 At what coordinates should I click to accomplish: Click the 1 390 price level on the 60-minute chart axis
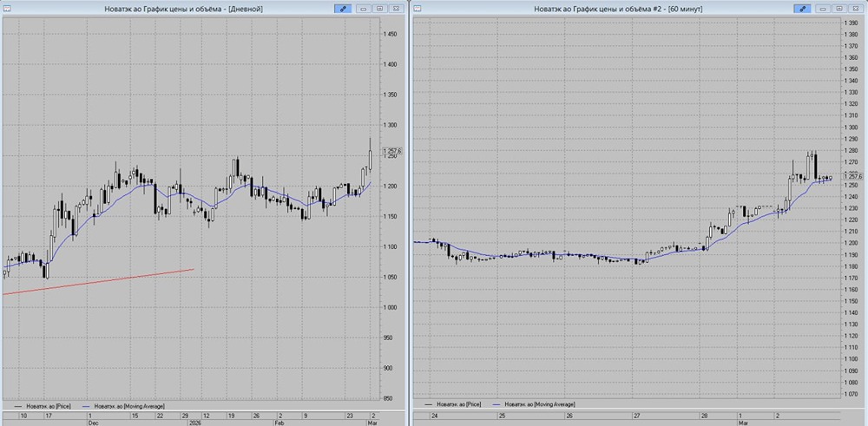[851, 23]
